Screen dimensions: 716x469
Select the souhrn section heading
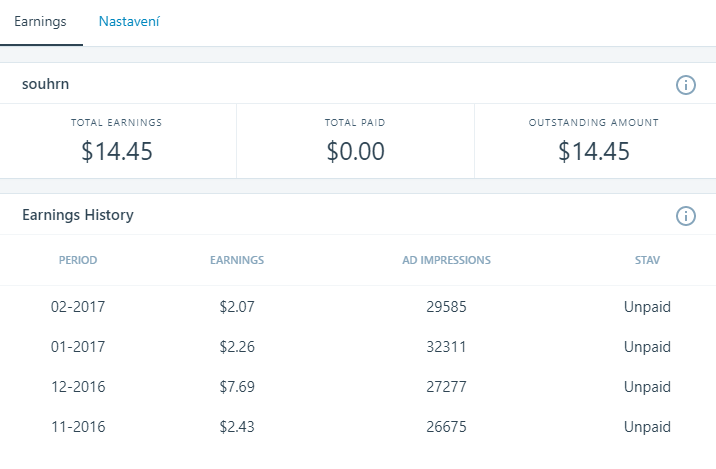[x=46, y=84]
